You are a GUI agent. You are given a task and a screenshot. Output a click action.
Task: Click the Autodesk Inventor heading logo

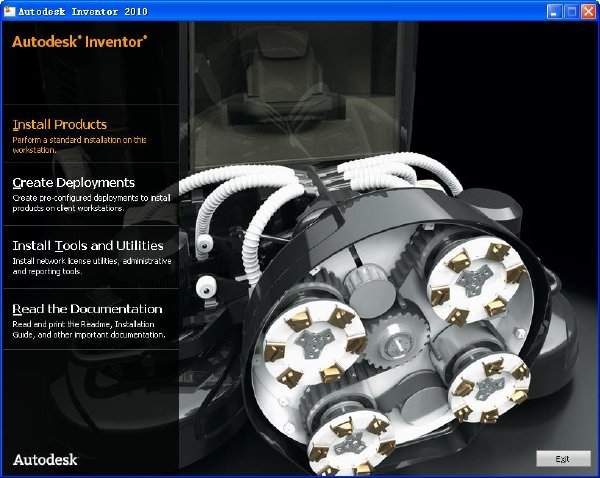coord(80,41)
